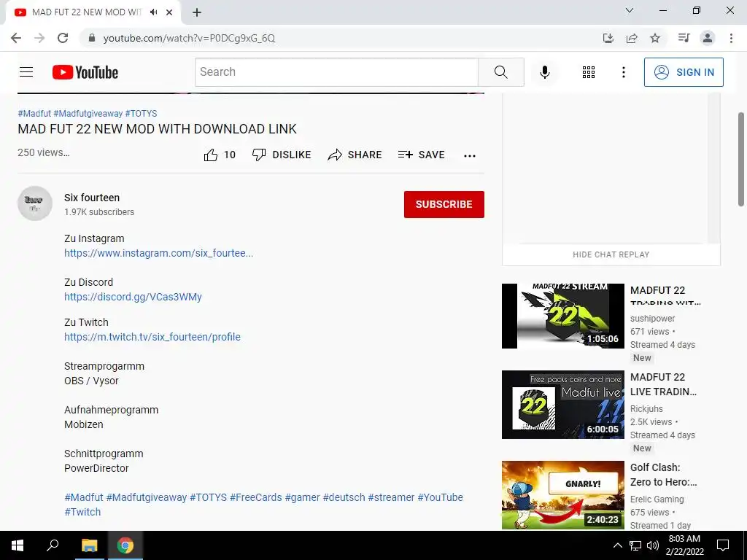The width and height of the screenshot is (747, 560).
Task: Open the MADFUT 22 LIVE TRADIN... title
Action: (x=663, y=384)
